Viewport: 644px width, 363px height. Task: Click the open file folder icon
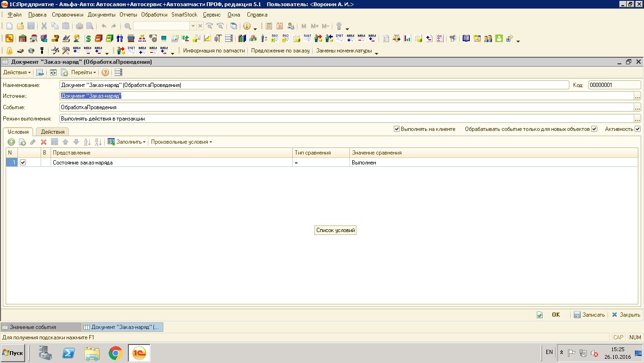point(20,26)
